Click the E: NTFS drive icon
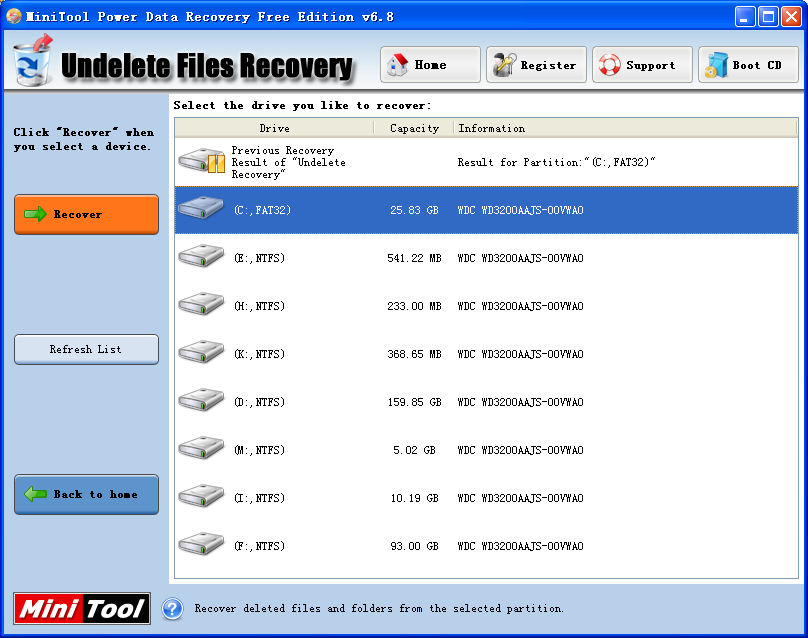The width and height of the screenshot is (808, 638). tap(201, 256)
